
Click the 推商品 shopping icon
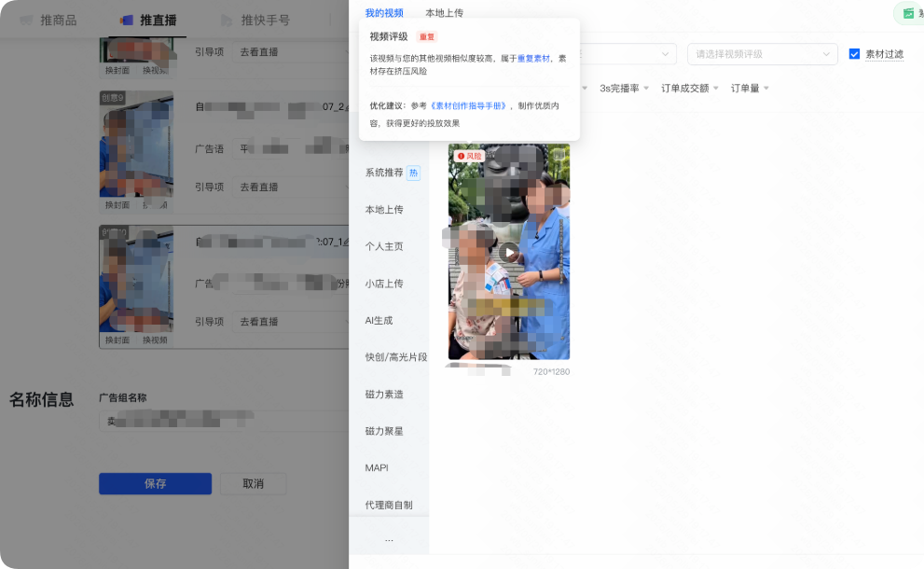pyautogui.click(x=26, y=21)
